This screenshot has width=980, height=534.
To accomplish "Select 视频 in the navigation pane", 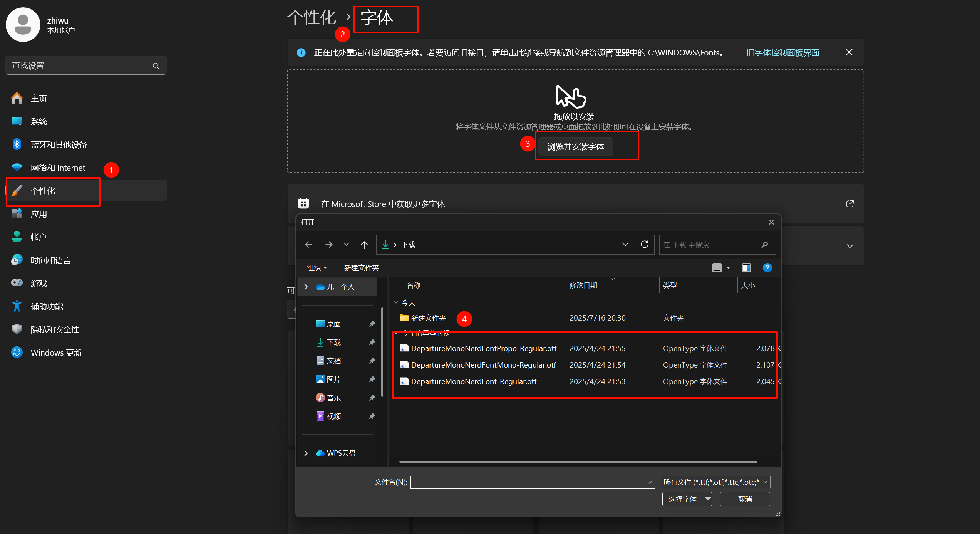I will (x=333, y=416).
